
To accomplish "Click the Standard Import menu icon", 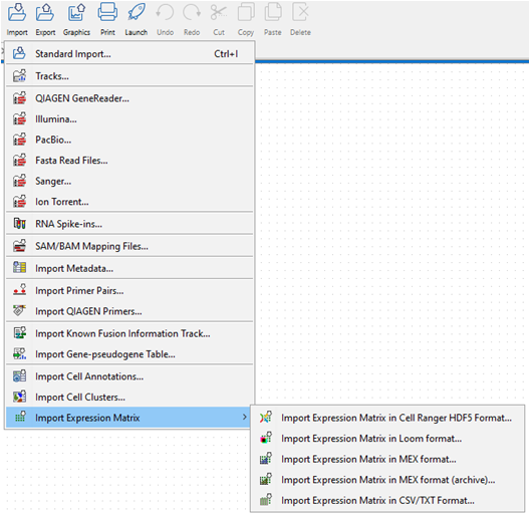I will click(x=19, y=53).
